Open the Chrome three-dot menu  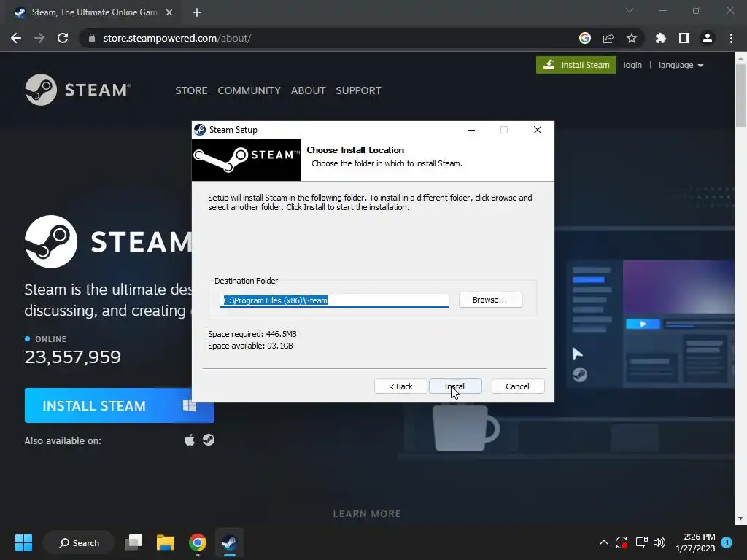pos(731,38)
